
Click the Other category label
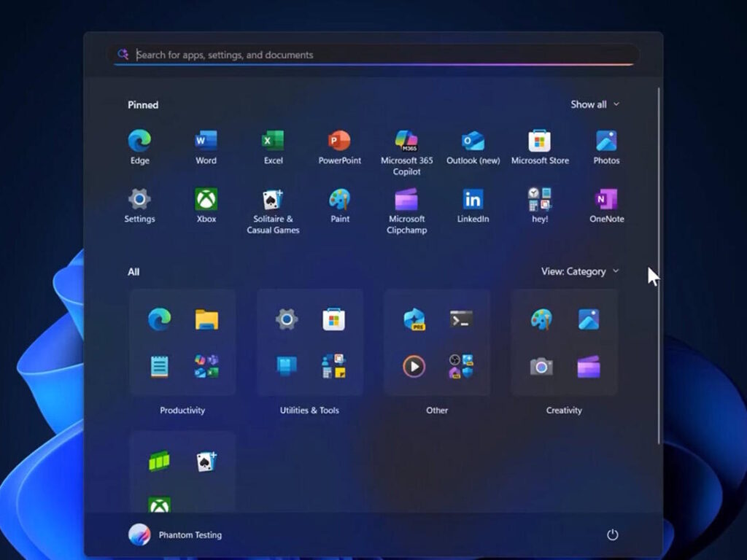tap(437, 411)
